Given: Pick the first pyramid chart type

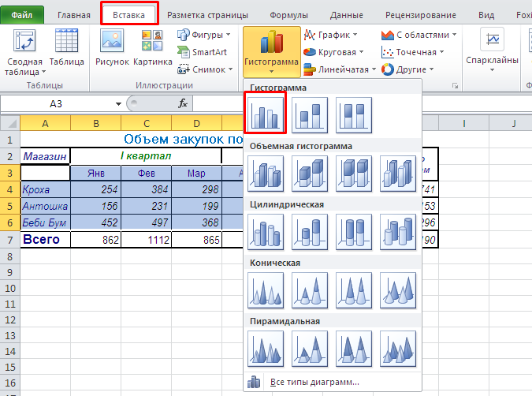Looking at the screenshot, I should 266,348.
